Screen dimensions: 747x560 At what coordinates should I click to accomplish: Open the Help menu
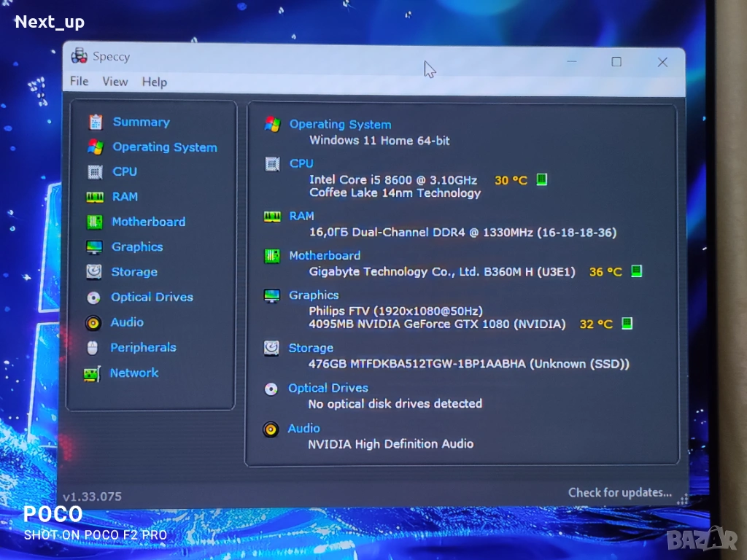pos(154,82)
